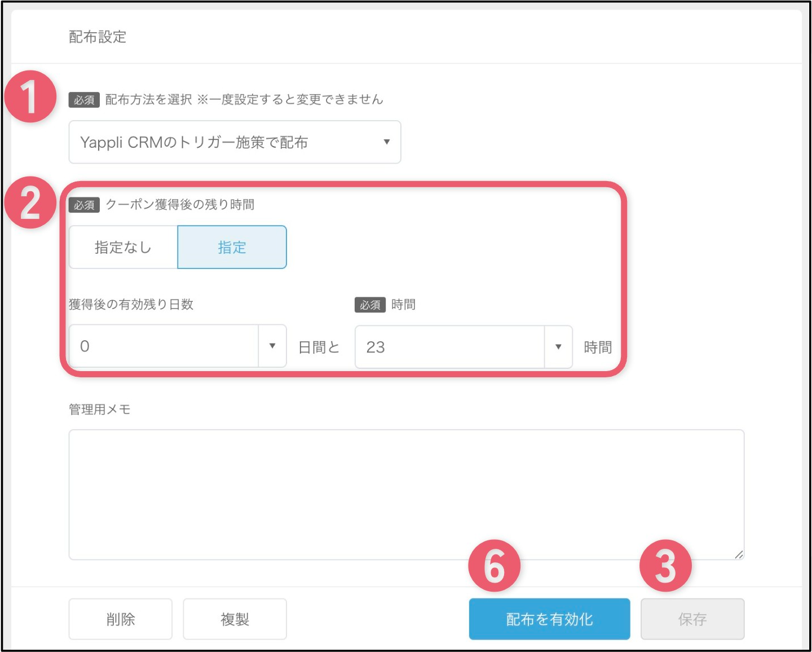Select the 指定 toggle option
Screen dimensions: 812x652
[x=232, y=247]
